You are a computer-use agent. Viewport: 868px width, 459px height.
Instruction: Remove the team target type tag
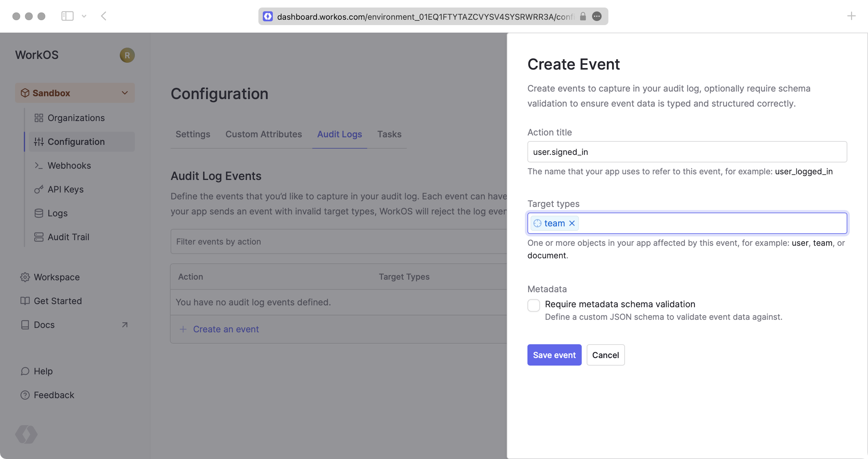572,223
